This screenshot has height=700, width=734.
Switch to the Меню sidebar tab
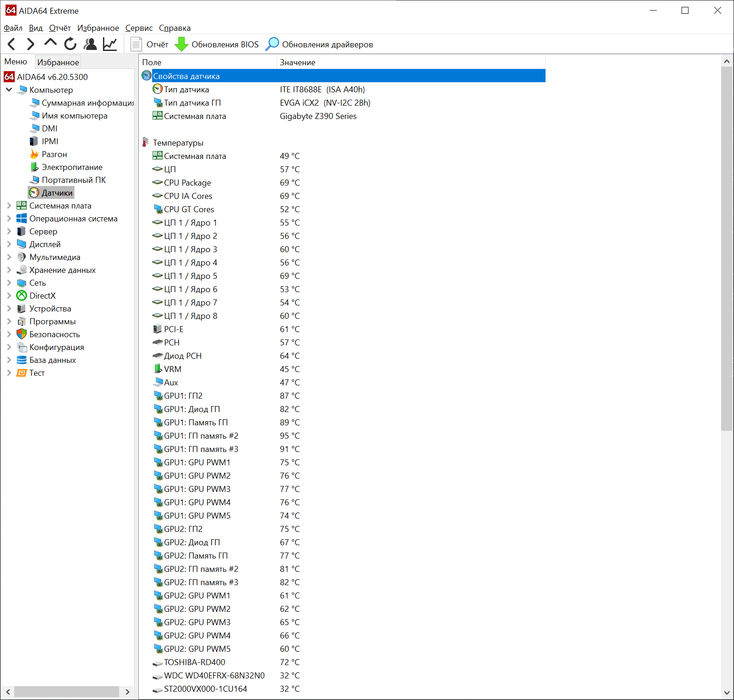click(16, 62)
